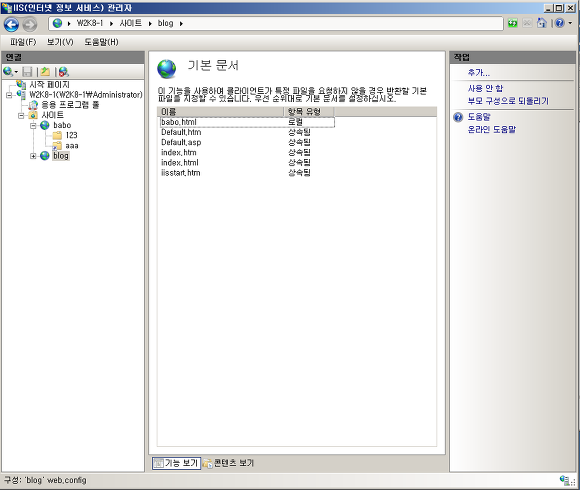The height and width of the screenshot is (490, 580).
Task: Click the 추가... action link
Action: [x=479, y=73]
